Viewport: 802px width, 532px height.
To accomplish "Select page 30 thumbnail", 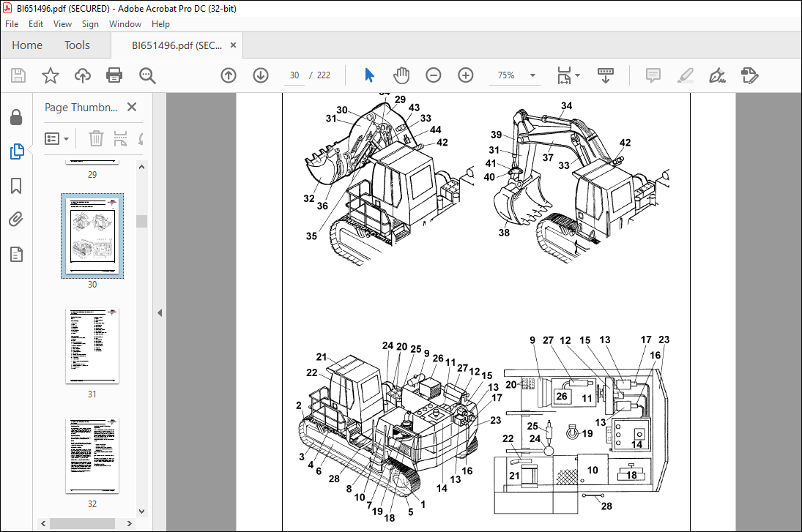I will click(92, 236).
